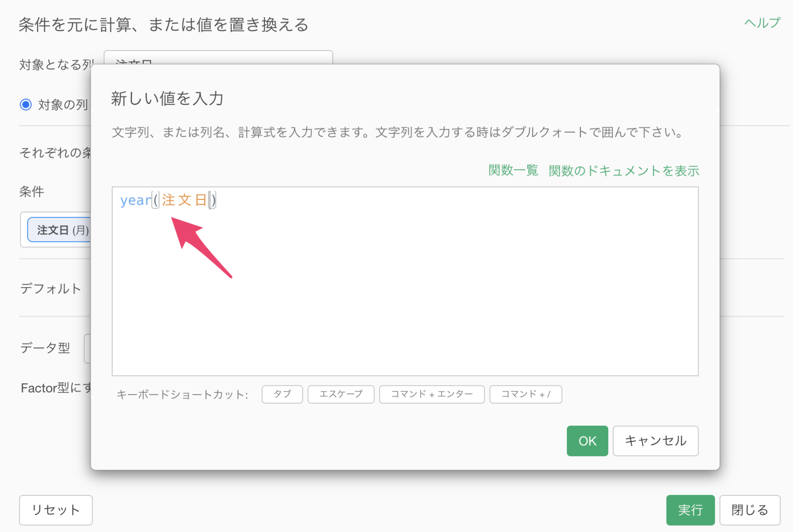
Task: Click the 閉じる button
Action: pyautogui.click(x=750, y=510)
